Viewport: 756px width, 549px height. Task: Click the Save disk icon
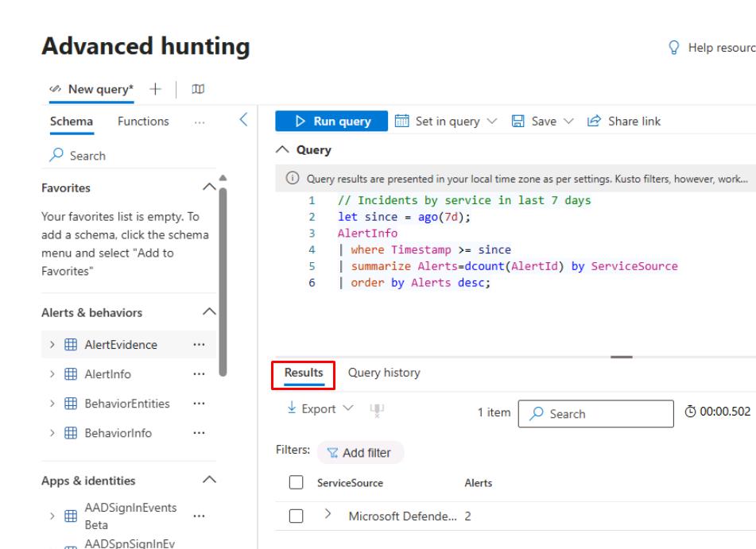coord(518,122)
